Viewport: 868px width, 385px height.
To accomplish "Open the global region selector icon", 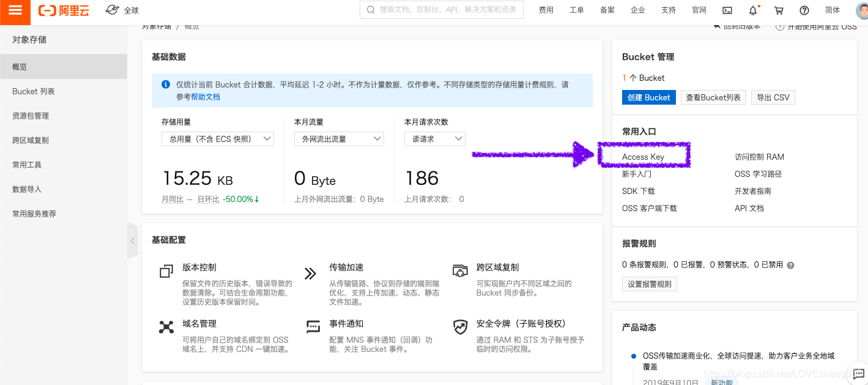I will (x=113, y=10).
